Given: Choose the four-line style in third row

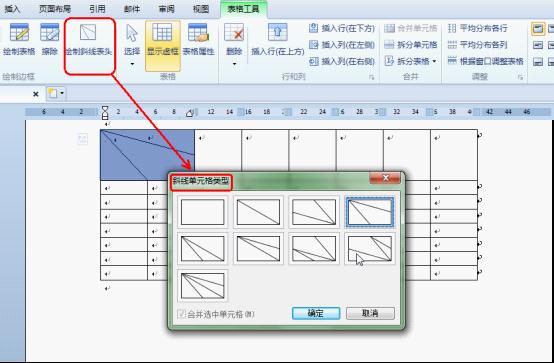Looking at the screenshot, I should tap(202, 285).
